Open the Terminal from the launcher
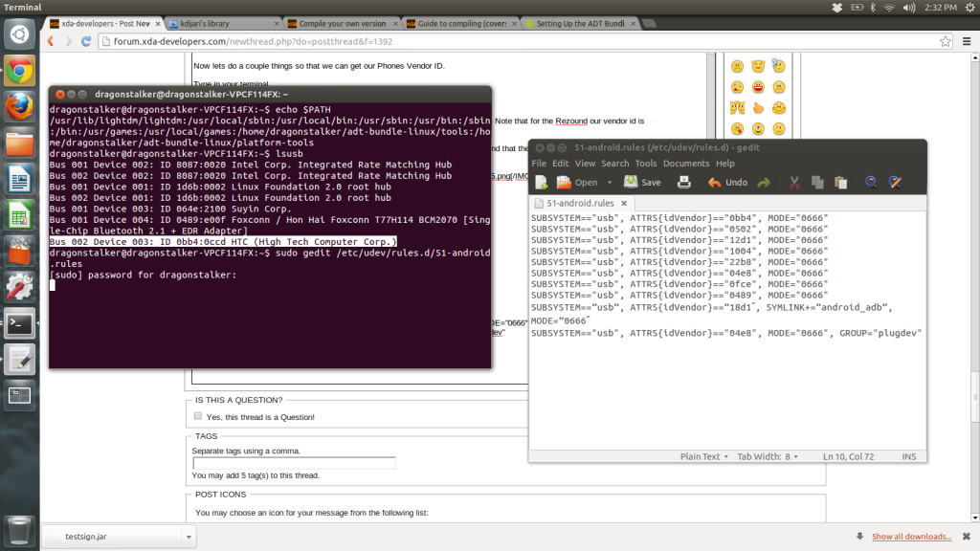 point(19,323)
